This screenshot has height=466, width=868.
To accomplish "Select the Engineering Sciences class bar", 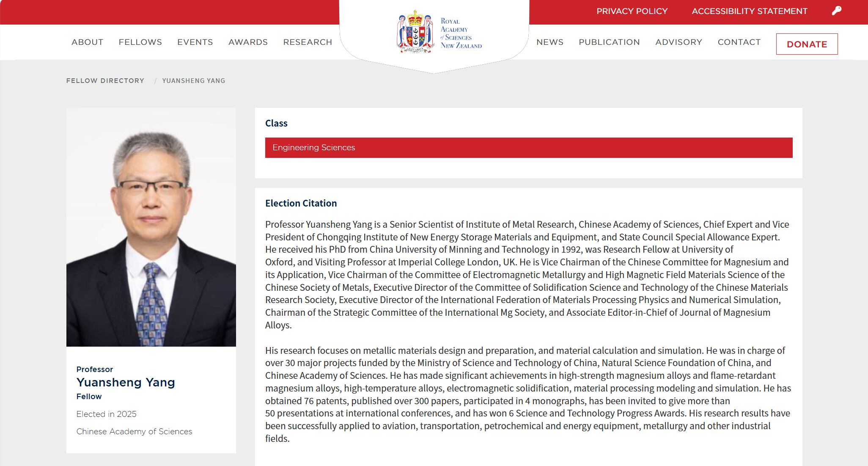I will [x=528, y=148].
